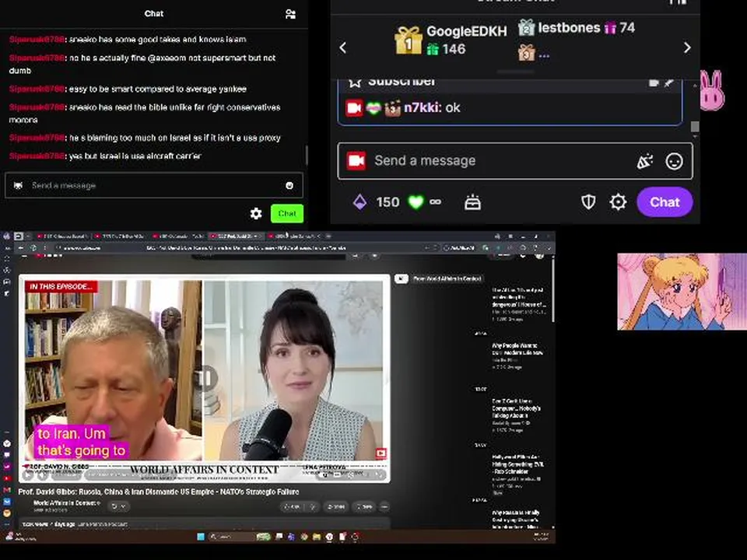Pause the video via center pause overlay
This screenshot has width=747, height=560.
pyautogui.click(x=205, y=379)
